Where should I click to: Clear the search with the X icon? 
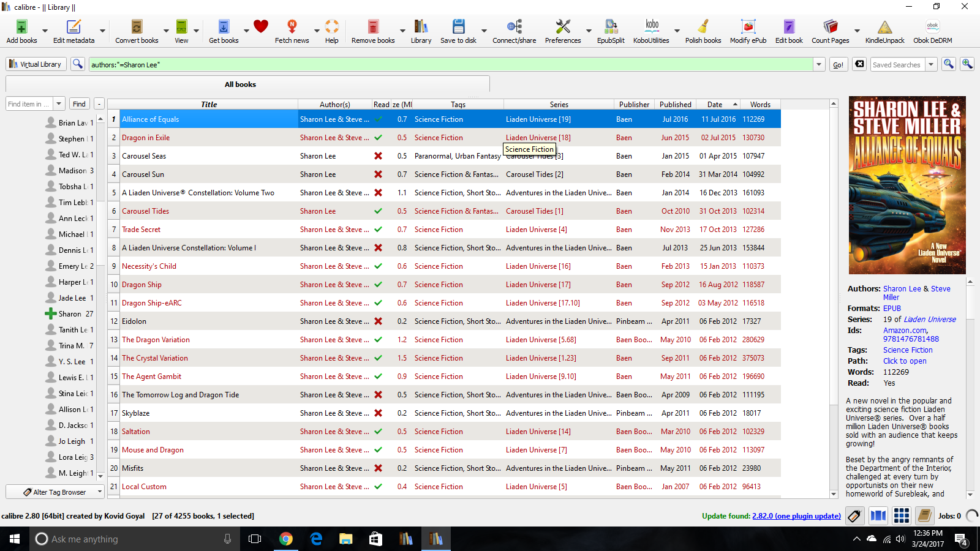pos(860,64)
